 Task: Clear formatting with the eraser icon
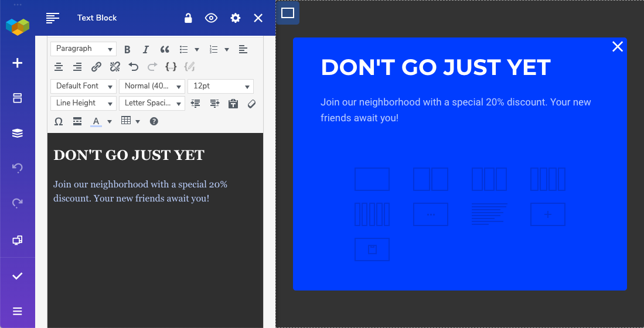(x=251, y=104)
